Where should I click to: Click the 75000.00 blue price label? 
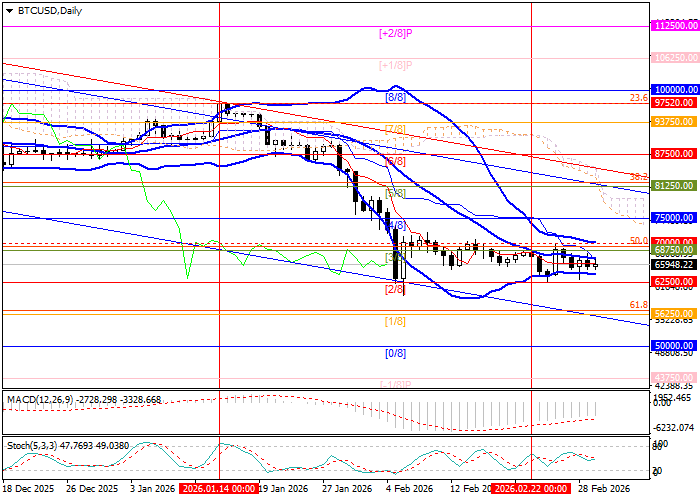click(x=671, y=217)
